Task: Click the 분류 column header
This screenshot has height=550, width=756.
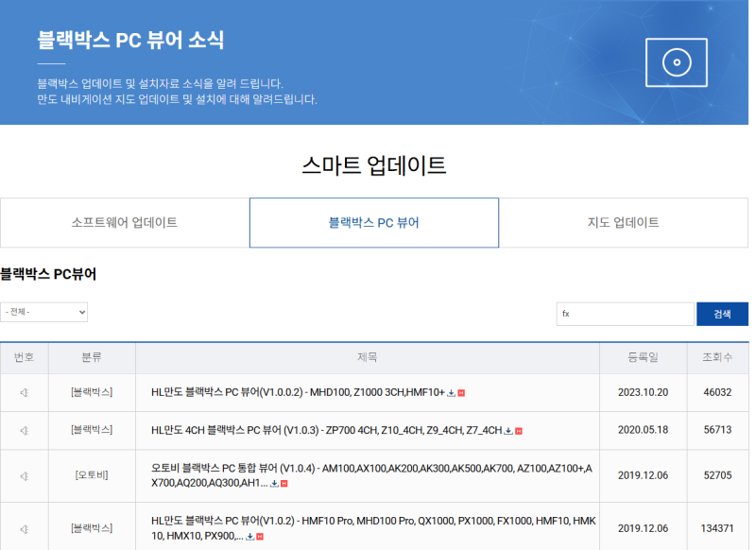Action: (x=92, y=357)
